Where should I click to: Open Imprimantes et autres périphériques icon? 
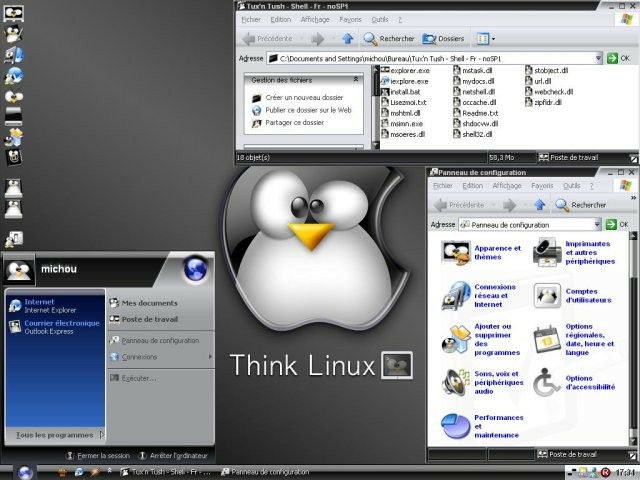(547, 252)
